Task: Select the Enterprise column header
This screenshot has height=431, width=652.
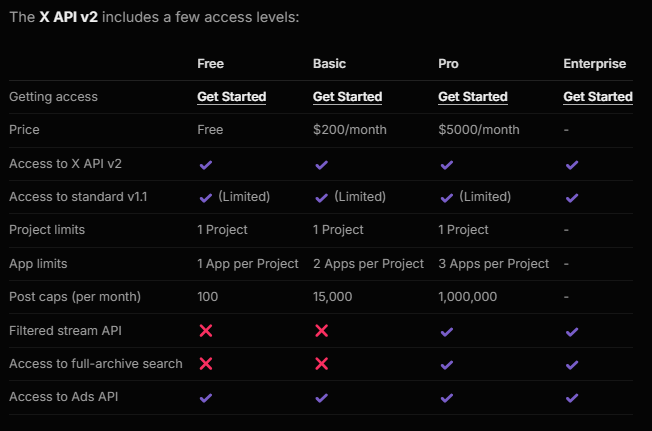Action: tap(595, 64)
